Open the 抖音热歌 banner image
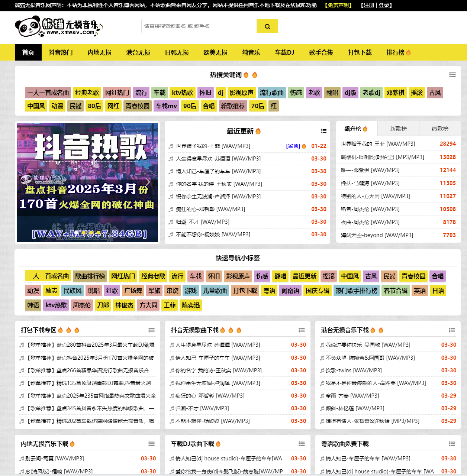This screenshot has width=467, height=476. [87, 182]
